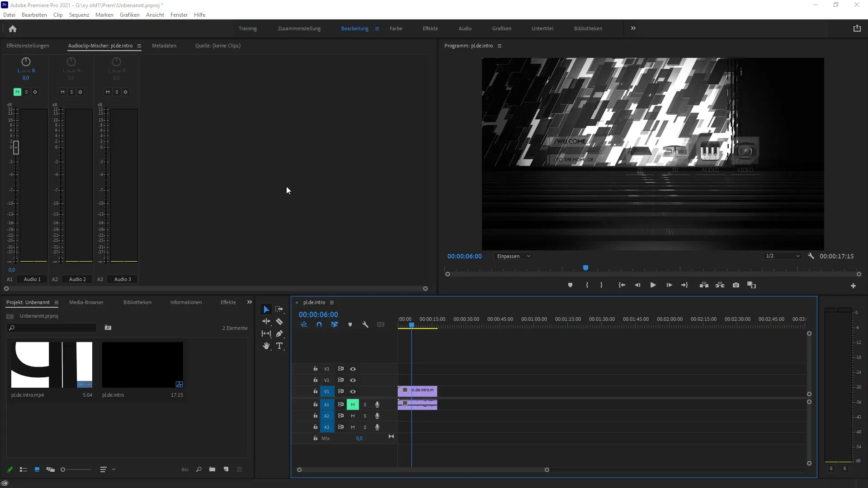Open Programm monitor panel menu
The height and width of the screenshot is (488, 868).
[x=500, y=46]
